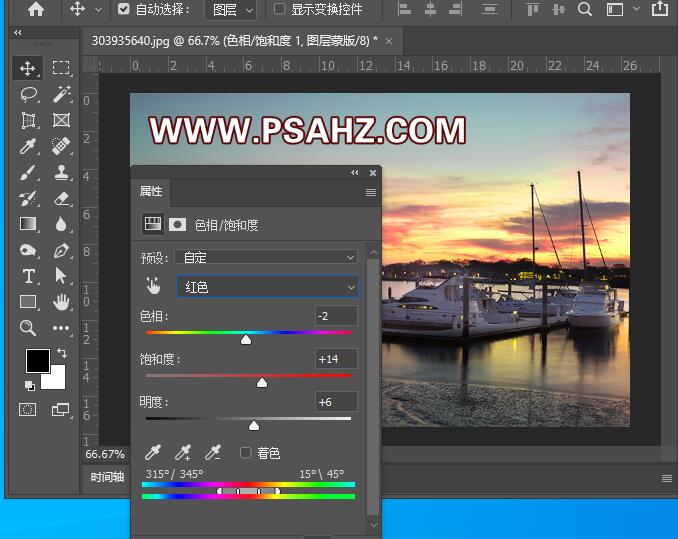Swap foreground and background colors
The width and height of the screenshot is (678, 539).
coord(61,353)
